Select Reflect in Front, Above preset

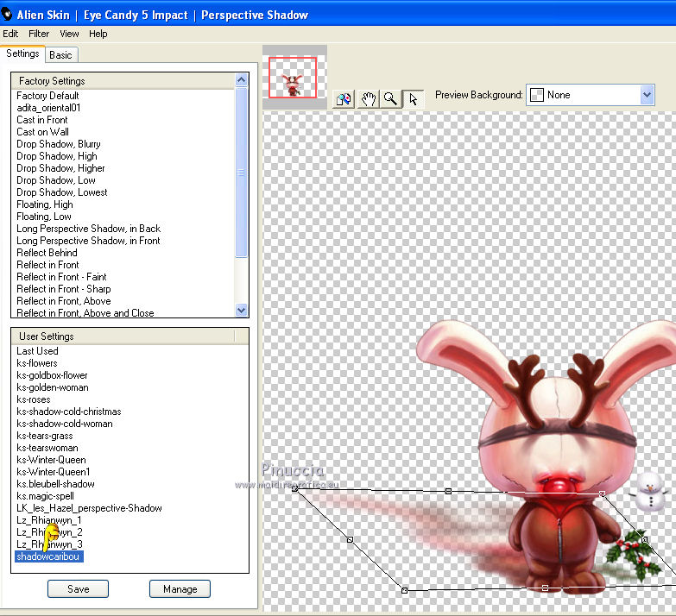(63, 301)
